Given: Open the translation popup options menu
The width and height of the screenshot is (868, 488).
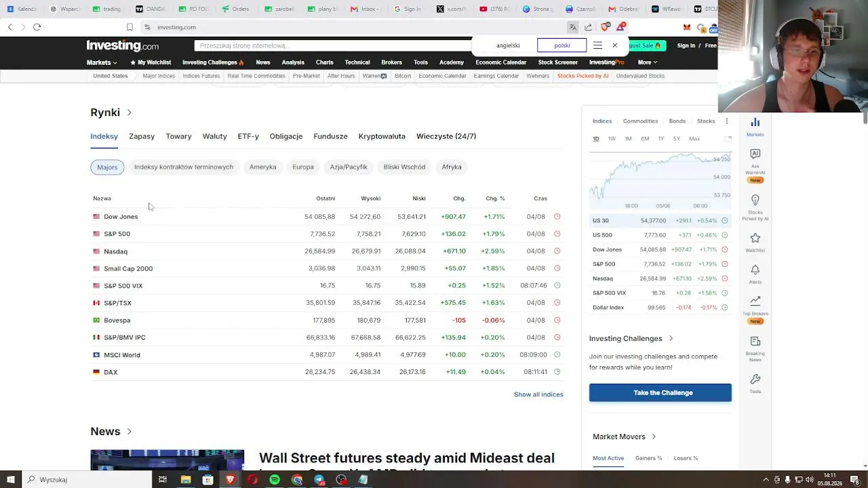Looking at the screenshot, I should pyautogui.click(x=597, y=45).
